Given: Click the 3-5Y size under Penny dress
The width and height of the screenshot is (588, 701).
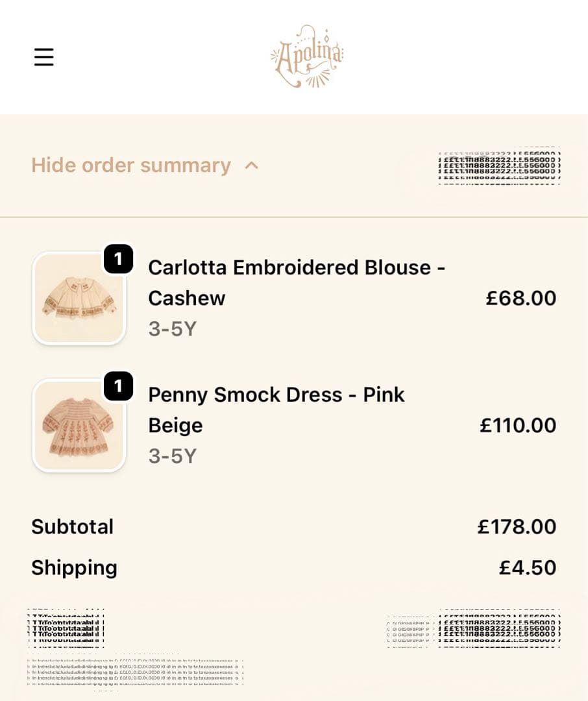Looking at the screenshot, I should 172,456.
